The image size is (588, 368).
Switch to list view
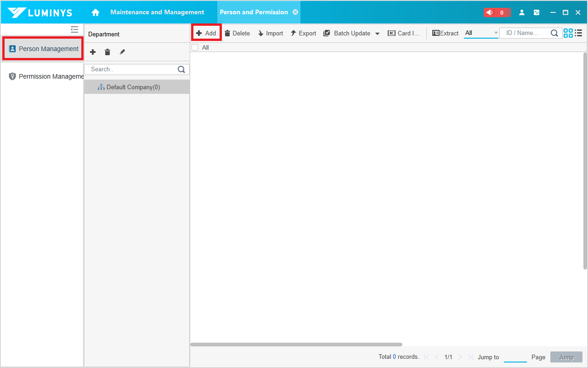[578, 33]
